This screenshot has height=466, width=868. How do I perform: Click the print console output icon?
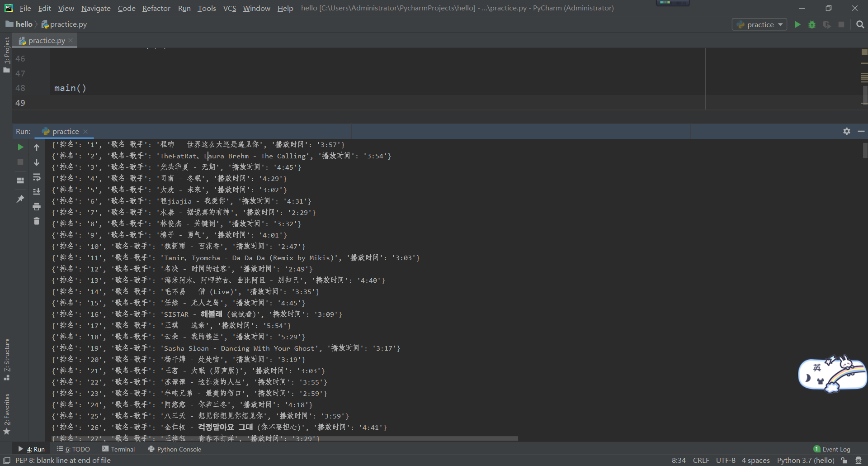36,206
